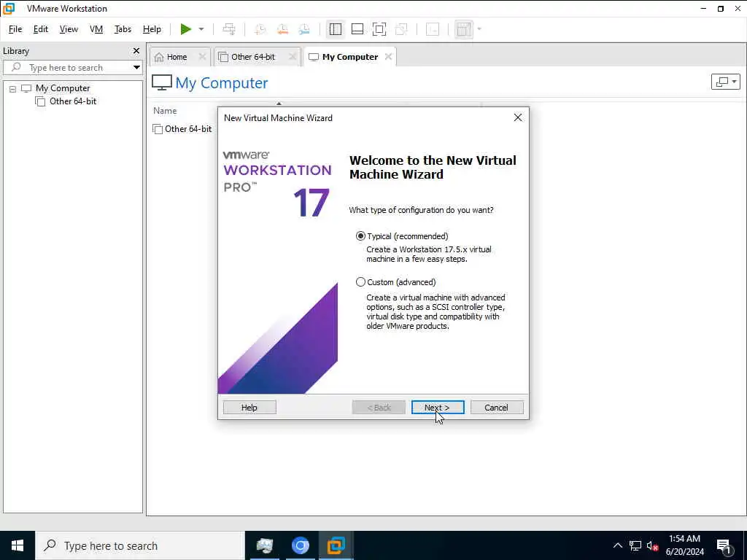Click the Unity mode toolbar icon
747x560 pixels.
coord(402,29)
